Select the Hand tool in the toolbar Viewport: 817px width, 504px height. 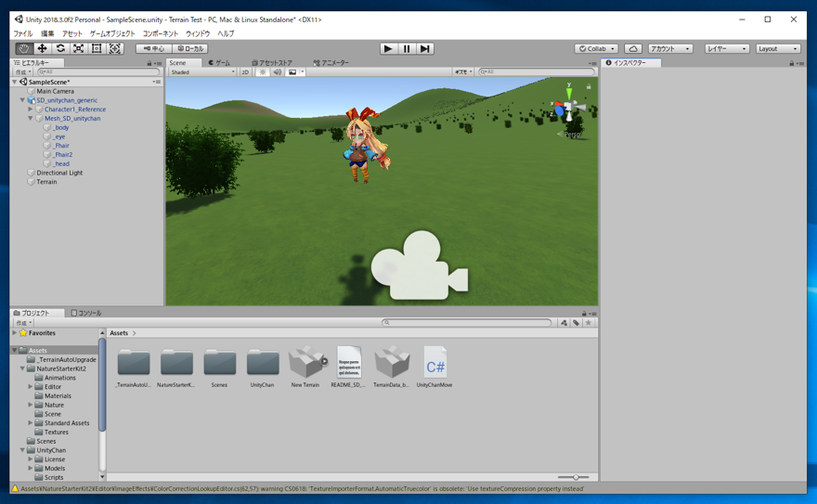(x=23, y=48)
